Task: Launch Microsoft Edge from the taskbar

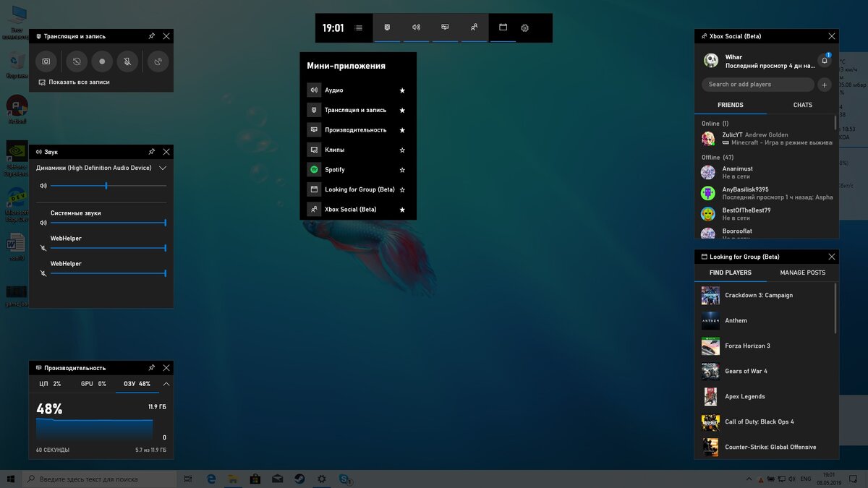Action: [211, 479]
